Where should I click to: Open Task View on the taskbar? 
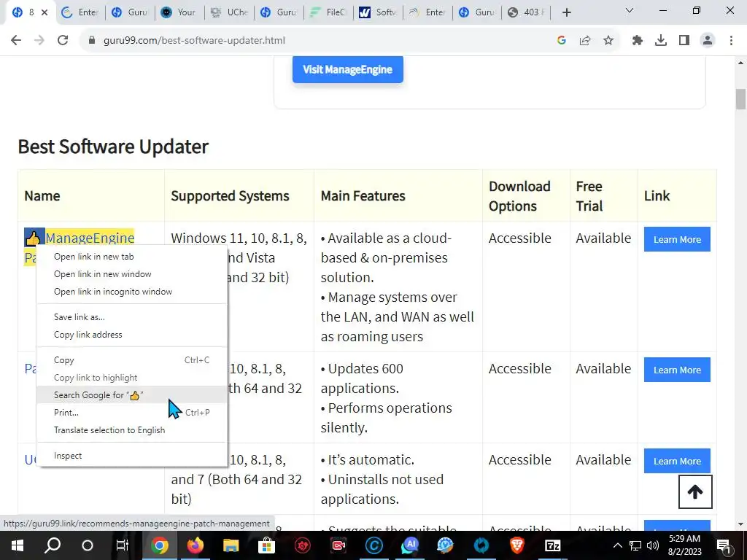(123, 545)
